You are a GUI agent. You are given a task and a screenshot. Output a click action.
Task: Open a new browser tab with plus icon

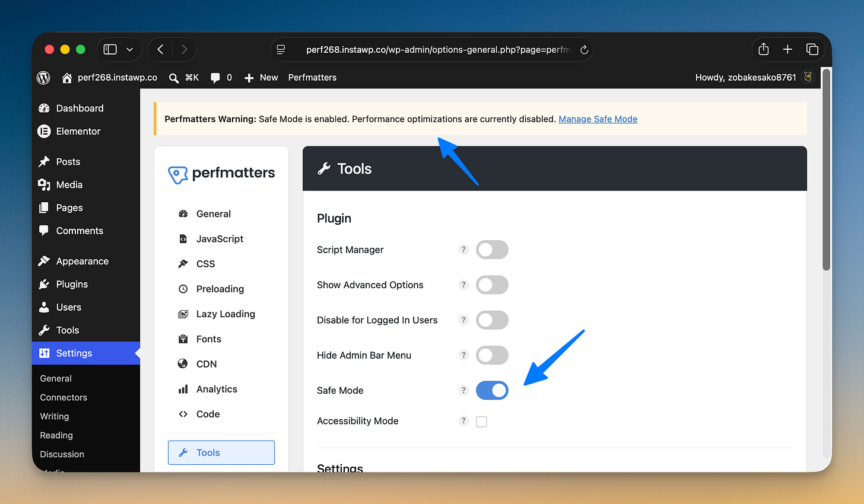coord(787,49)
